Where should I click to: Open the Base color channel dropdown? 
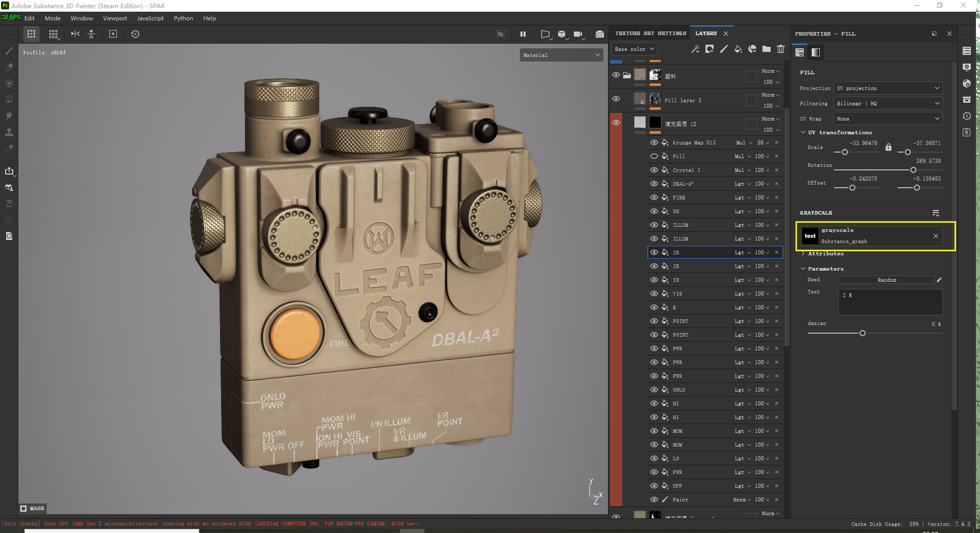point(634,49)
